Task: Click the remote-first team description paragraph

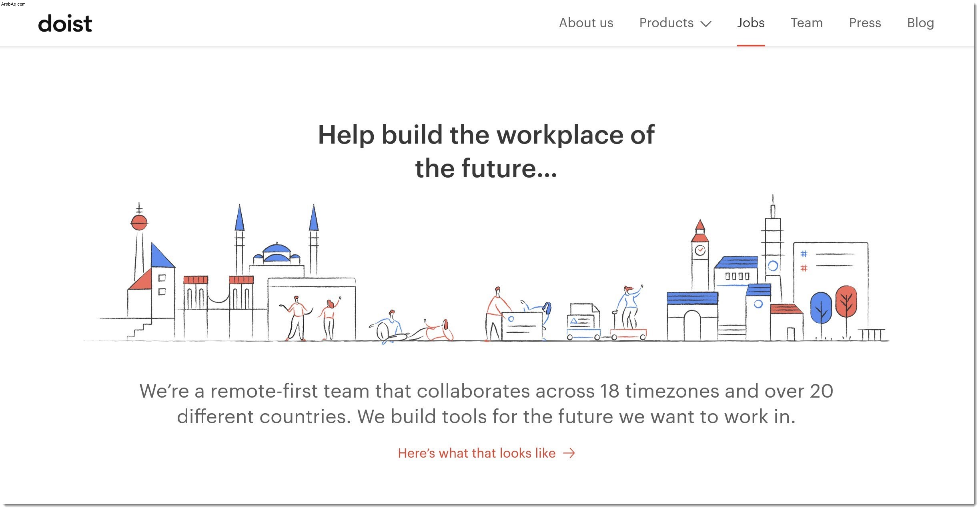Action: pyautogui.click(x=486, y=404)
